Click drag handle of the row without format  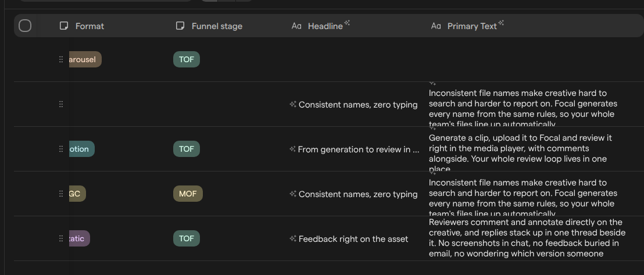pos(61,105)
